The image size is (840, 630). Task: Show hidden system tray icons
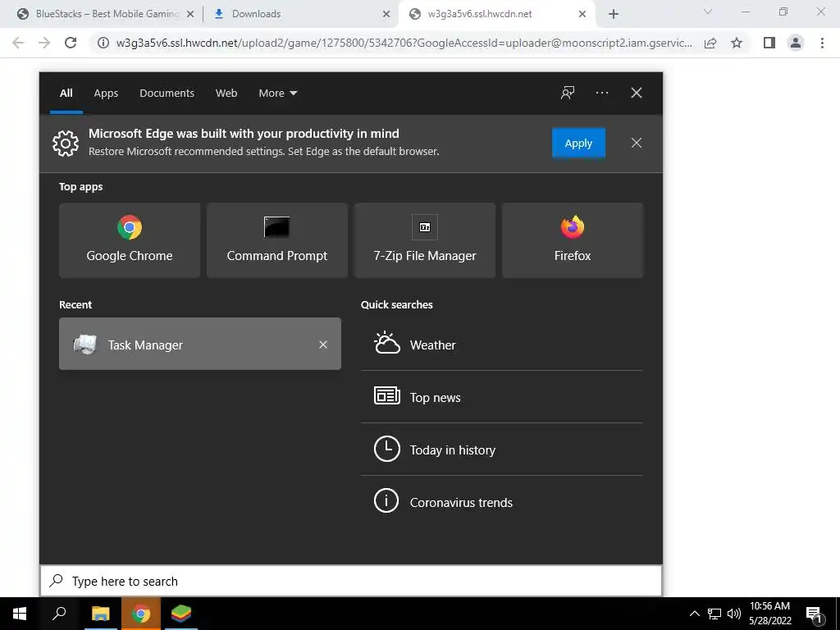tap(694, 614)
